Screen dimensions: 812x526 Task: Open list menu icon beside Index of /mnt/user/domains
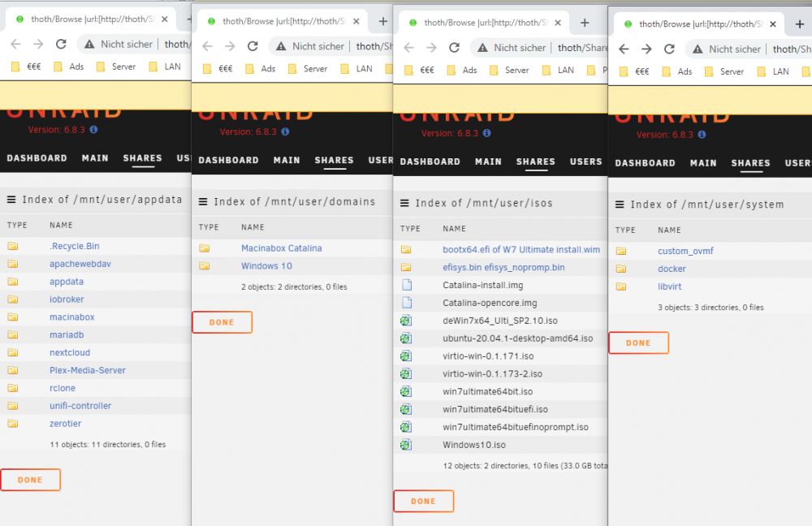(x=203, y=201)
